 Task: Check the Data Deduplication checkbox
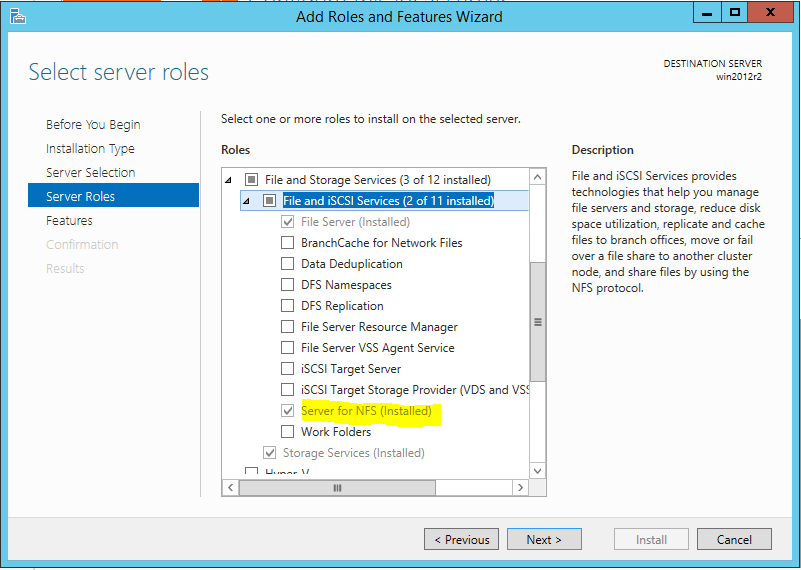(x=288, y=264)
